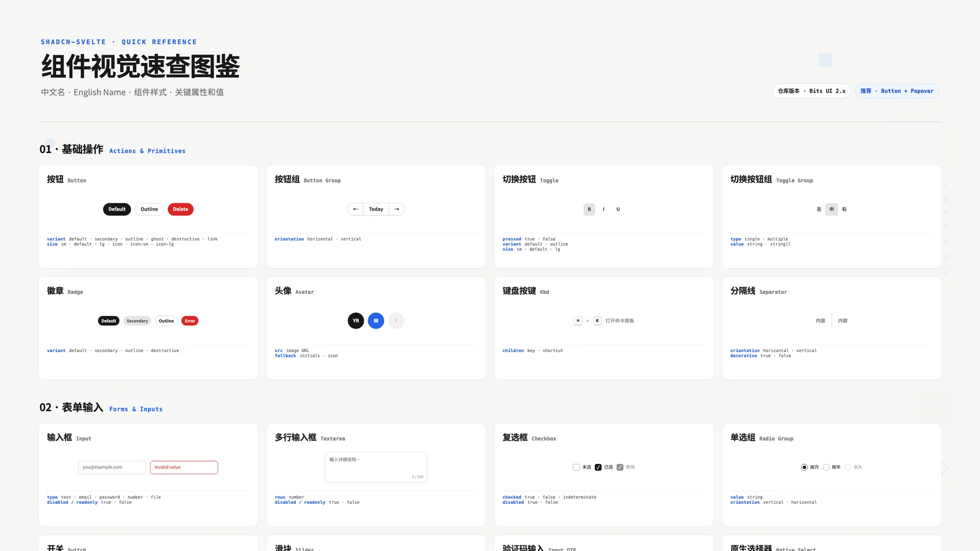Click the 输入框 Input card title
This screenshot has width=980, height=551.
click(69, 438)
